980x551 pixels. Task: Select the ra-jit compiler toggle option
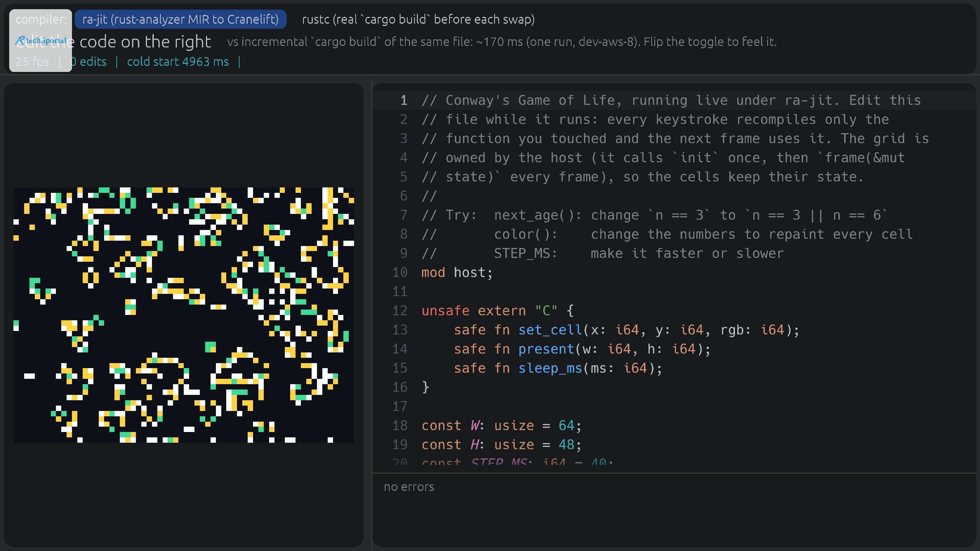180,19
